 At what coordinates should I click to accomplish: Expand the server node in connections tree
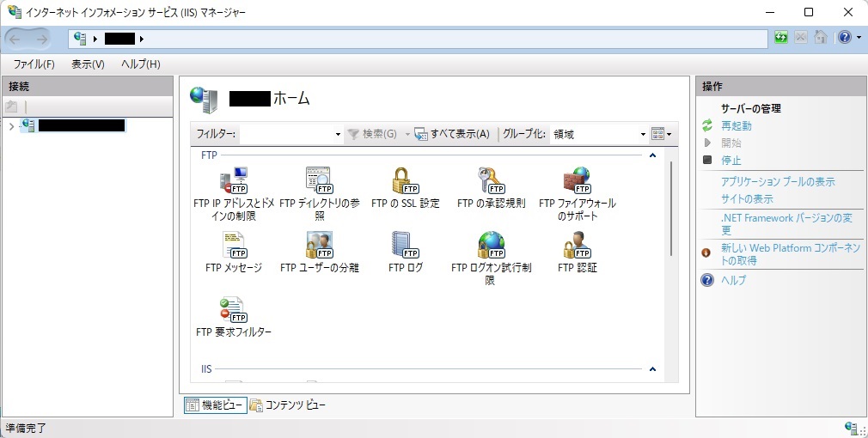click(x=12, y=126)
